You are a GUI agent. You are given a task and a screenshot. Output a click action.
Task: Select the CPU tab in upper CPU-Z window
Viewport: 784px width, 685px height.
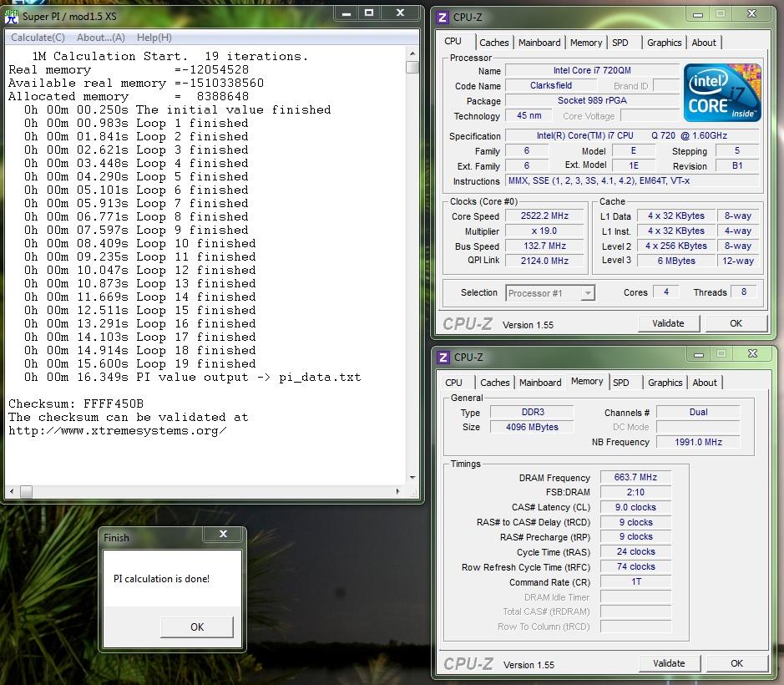453,41
